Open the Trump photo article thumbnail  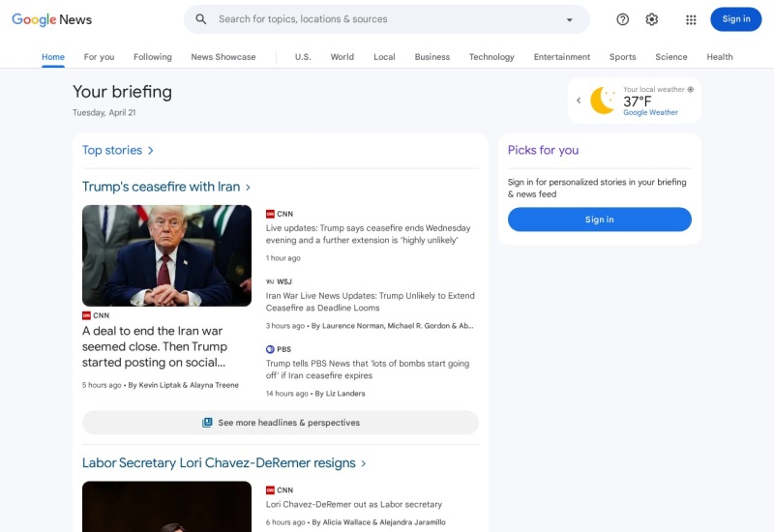tap(166, 255)
